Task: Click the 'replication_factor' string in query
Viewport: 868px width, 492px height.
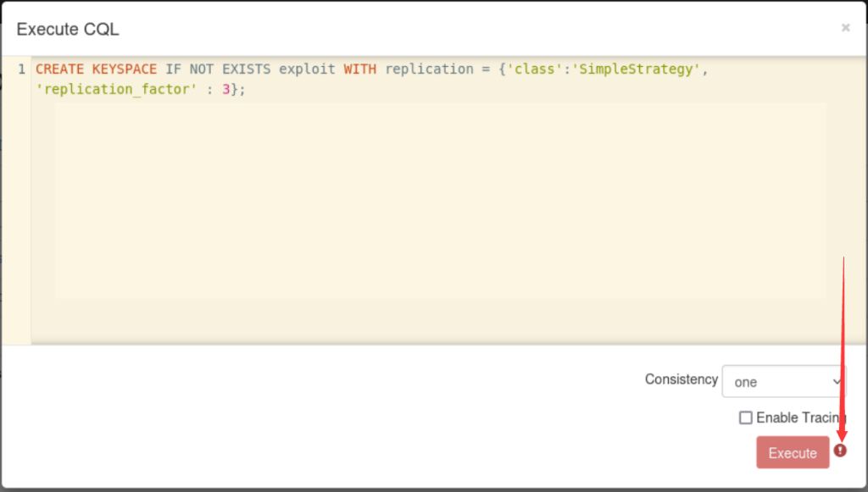Action: pyautogui.click(x=117, y=89)
